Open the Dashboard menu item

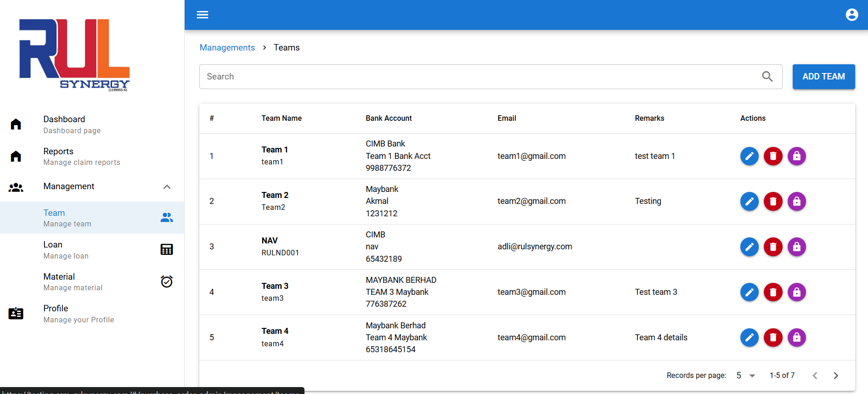pos(92,124)
